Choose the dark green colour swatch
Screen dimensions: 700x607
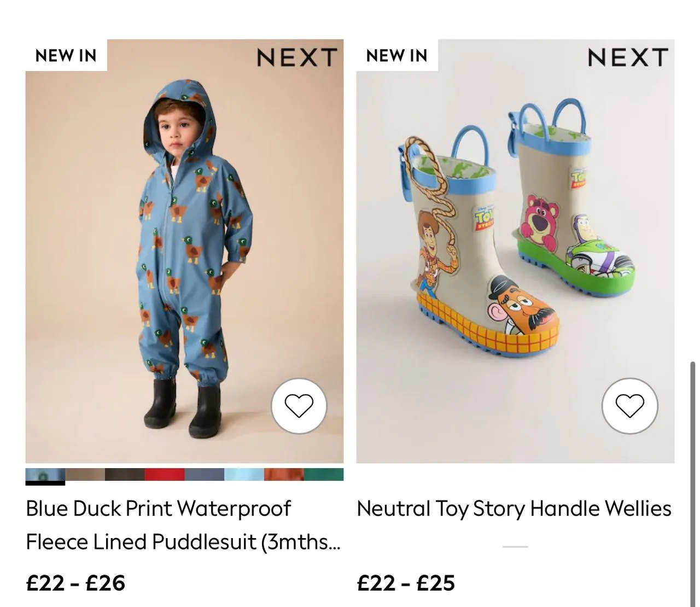[x=324, y=475]
